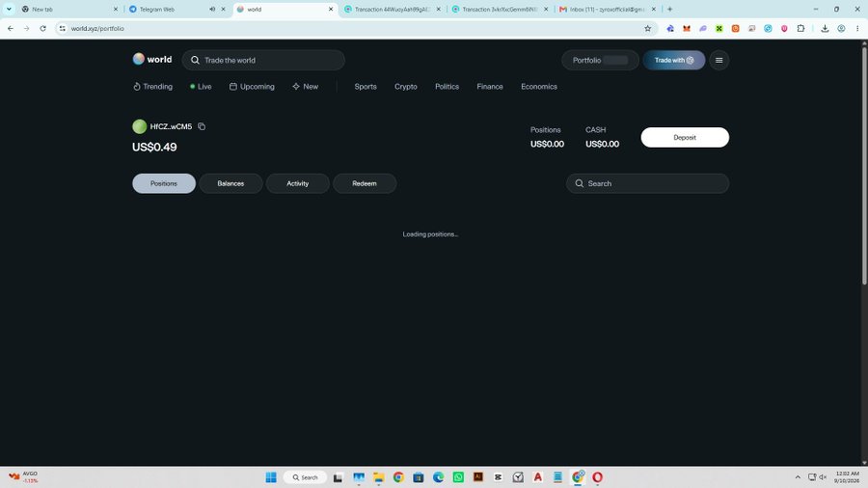This screenshot has width=868, height=488.
Task: View site information icon in address bar
Action: (62, 28)
